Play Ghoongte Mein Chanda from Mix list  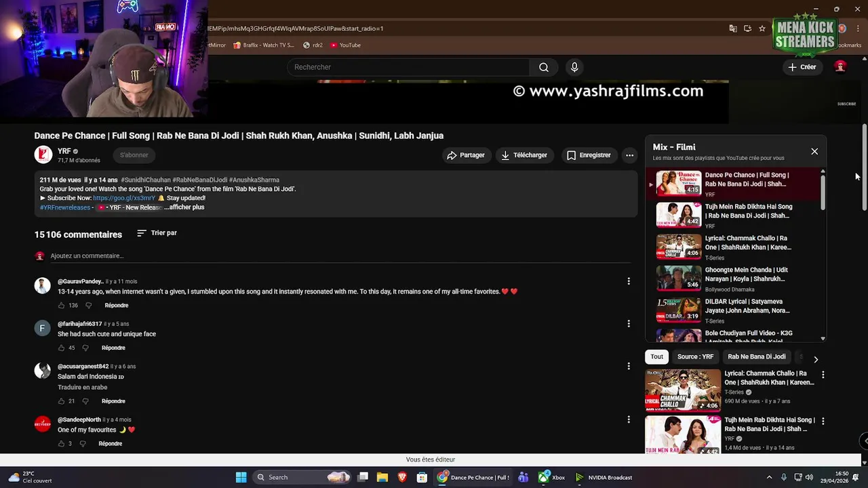pyautogui.click(x=736, y=279)
